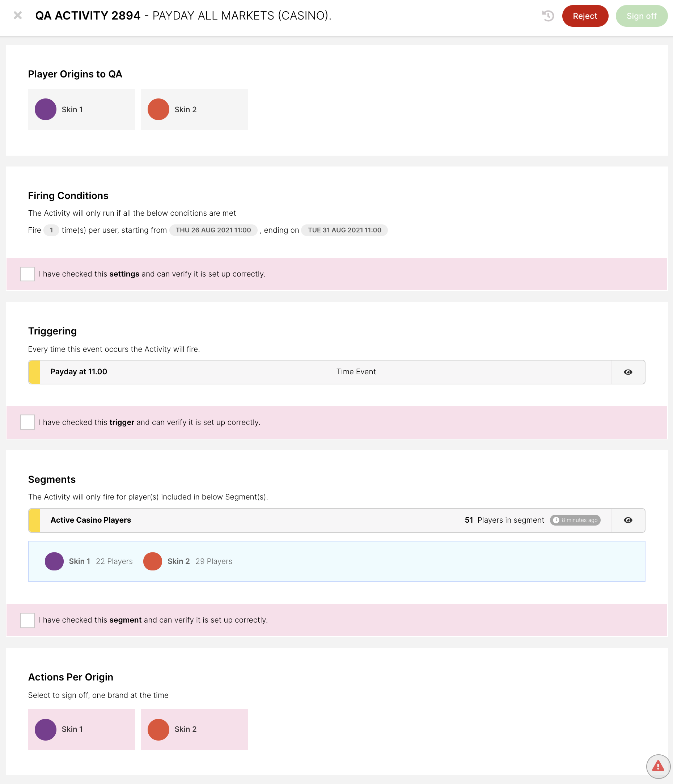The width and height of the screenshot is (673, 784).
Task: Select Skin 2 under Actions Per Origin
Action: [194, 729]
